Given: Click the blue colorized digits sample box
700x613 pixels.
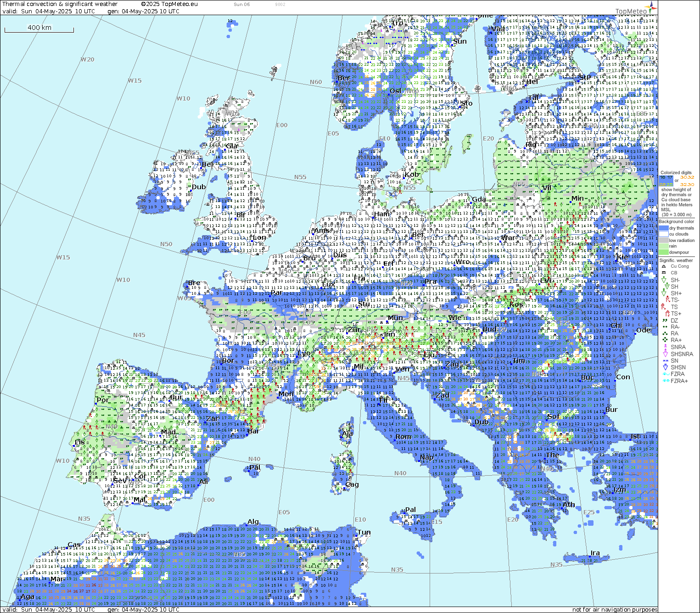Looking at the screenshot, I should point(666,180).
